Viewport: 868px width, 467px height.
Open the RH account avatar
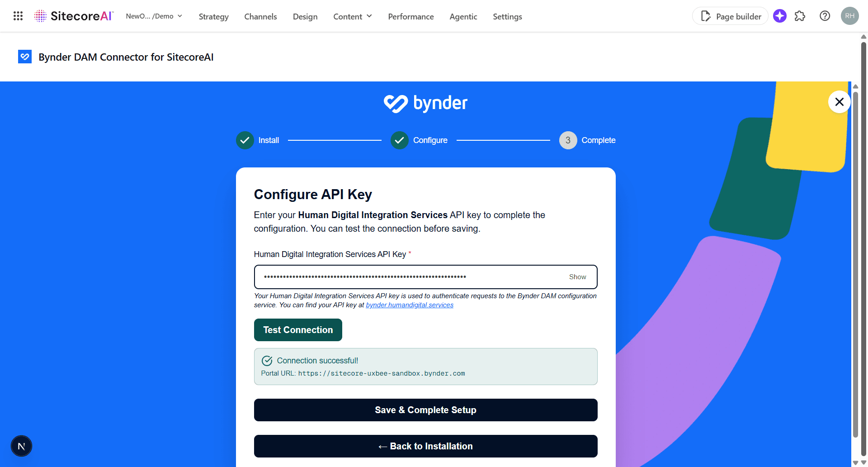(x=849, y=16)
